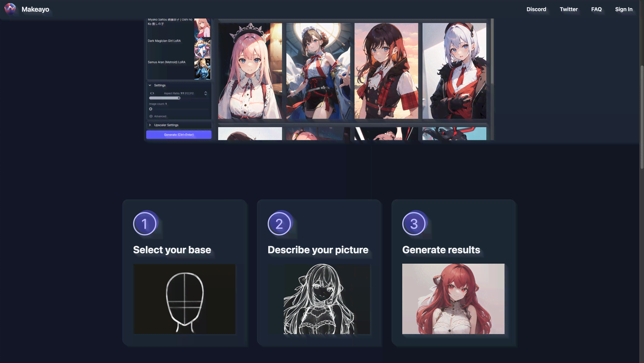Screen dimensions: 644x363
Task: Click the Makeayo logo icon
Action: click(x=10, y=9)
